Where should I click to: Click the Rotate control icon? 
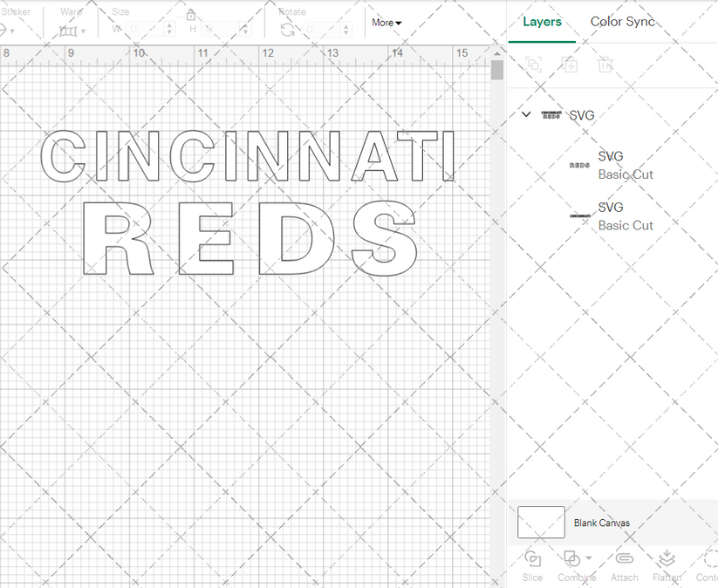(x=288, y=29)
